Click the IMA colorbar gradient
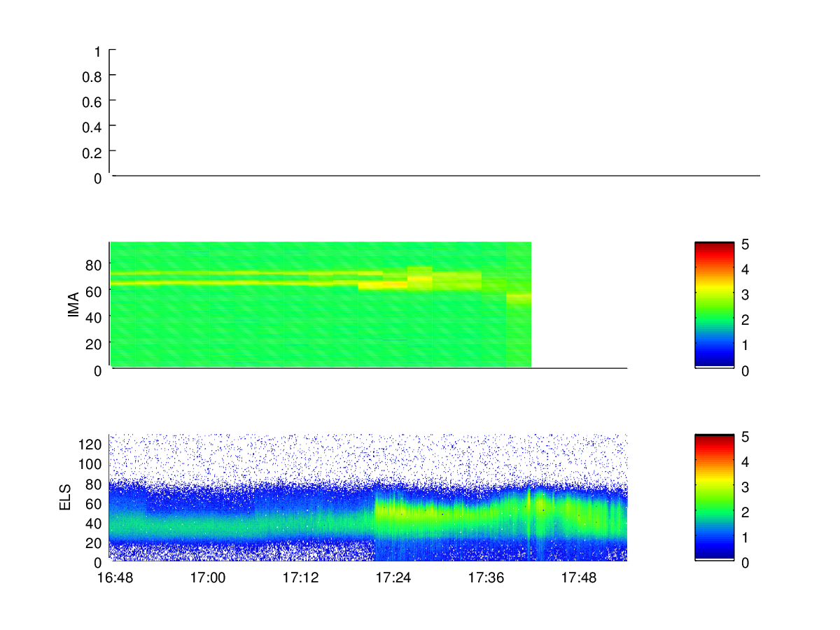This screenshot has width=840, height=630. coord(715,304)
